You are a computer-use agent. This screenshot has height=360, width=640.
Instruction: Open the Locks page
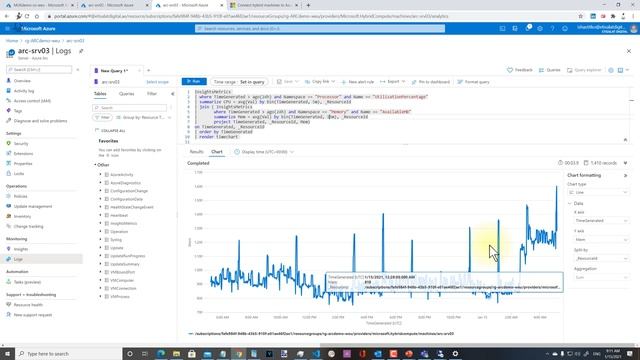[19, 174]
